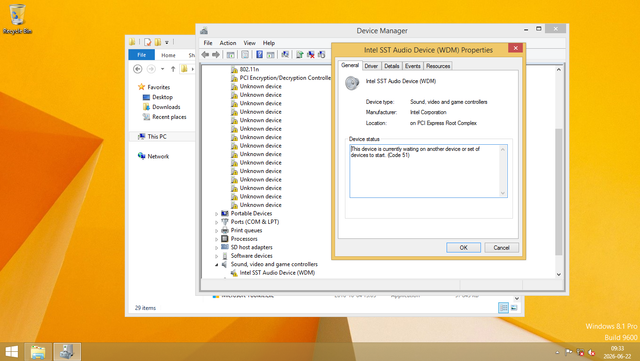Open the View menu in Device Manager

[x=249, y=43]
